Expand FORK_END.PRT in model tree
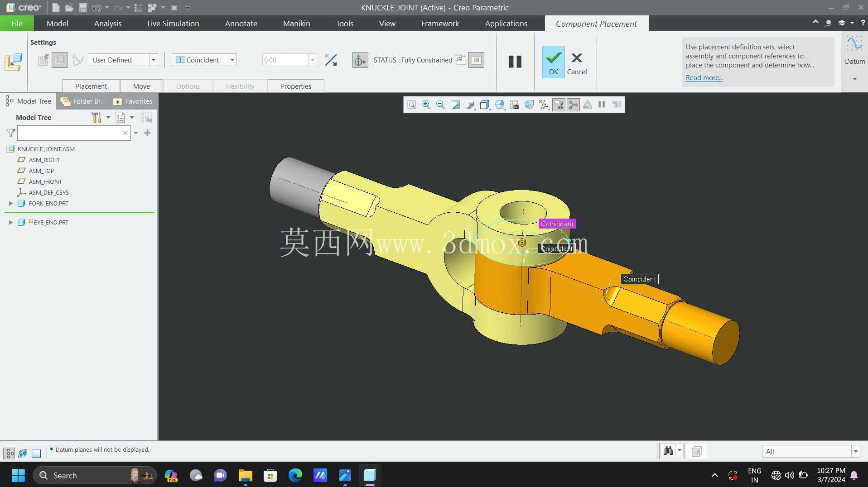 point(11,204)
